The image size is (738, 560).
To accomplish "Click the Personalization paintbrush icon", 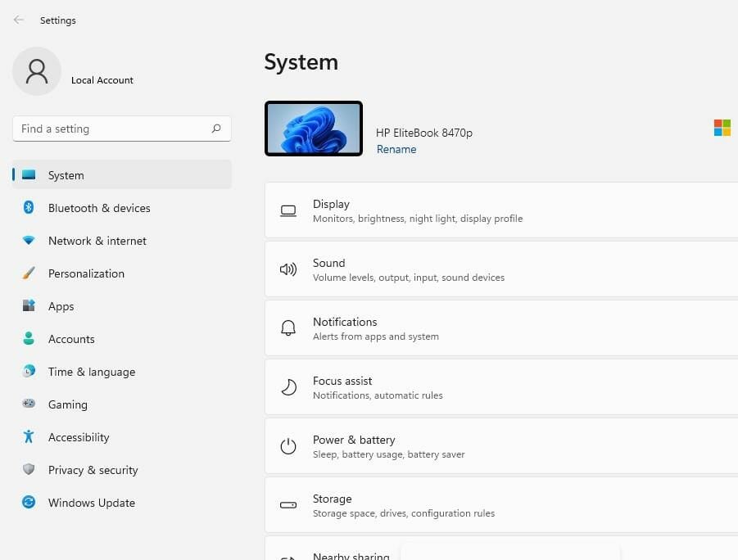I will pyautogui.click(x=29, y=273).
